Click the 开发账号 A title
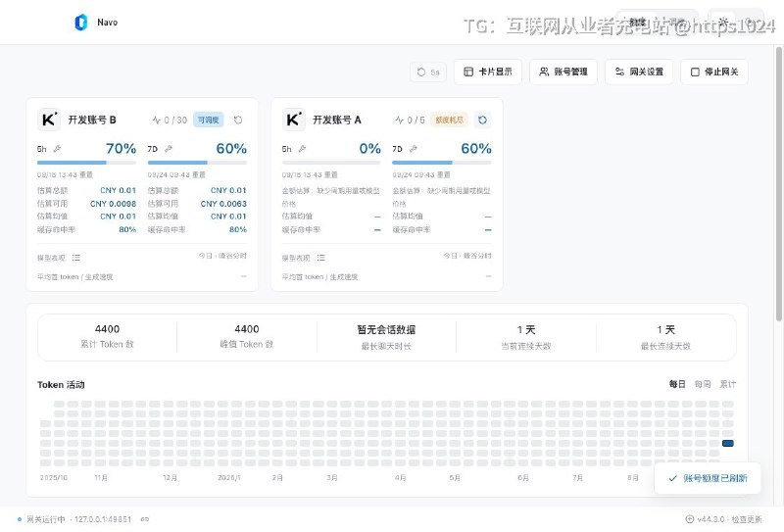This screenshot has width=784, height=532. coord(336,120)
